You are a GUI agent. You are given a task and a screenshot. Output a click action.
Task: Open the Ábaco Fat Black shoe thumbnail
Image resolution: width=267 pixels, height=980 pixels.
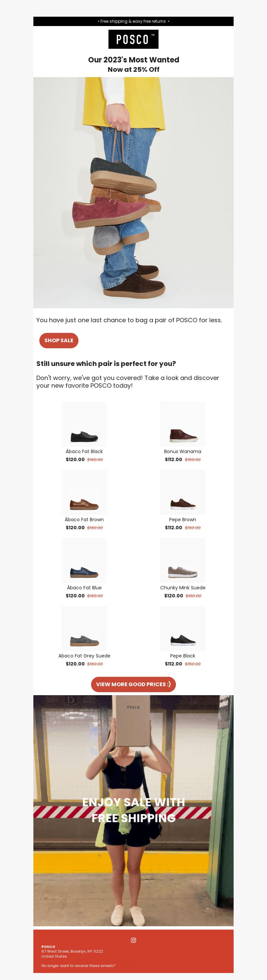click(x=84, y=424)
